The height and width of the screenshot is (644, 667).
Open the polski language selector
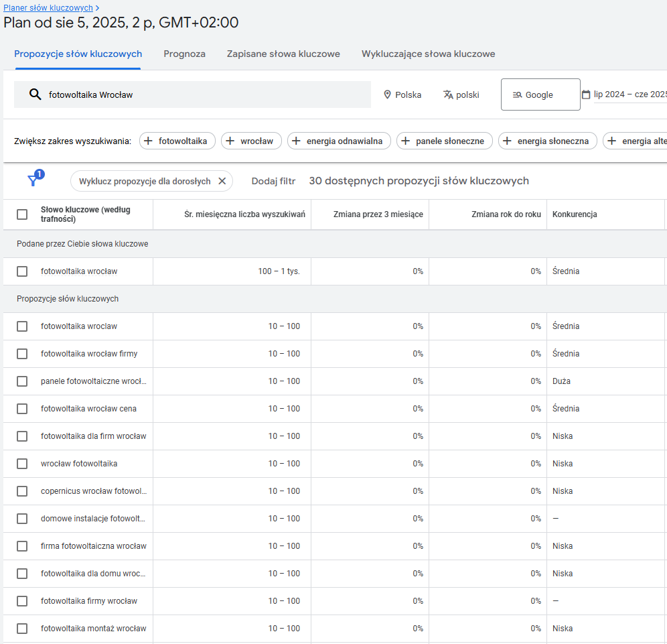(461, 94)
